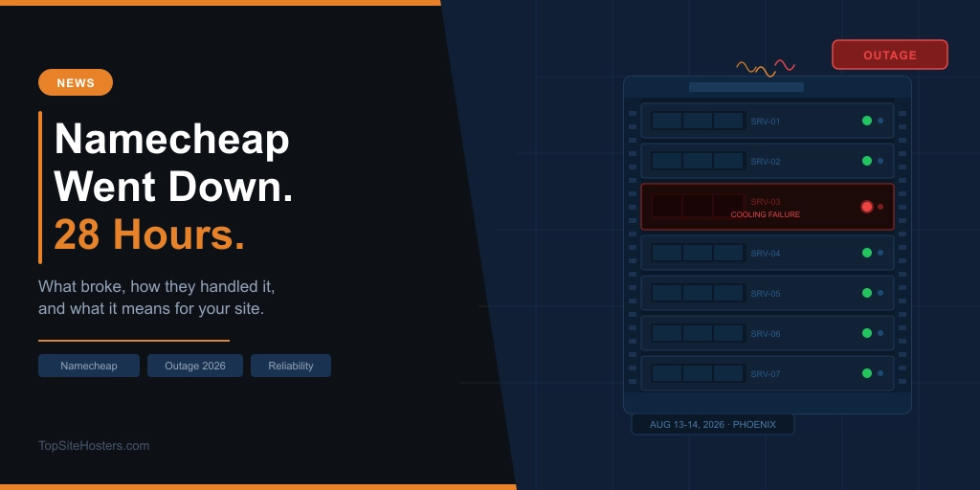Click the green status light on SRV-02

click(867, 161)
